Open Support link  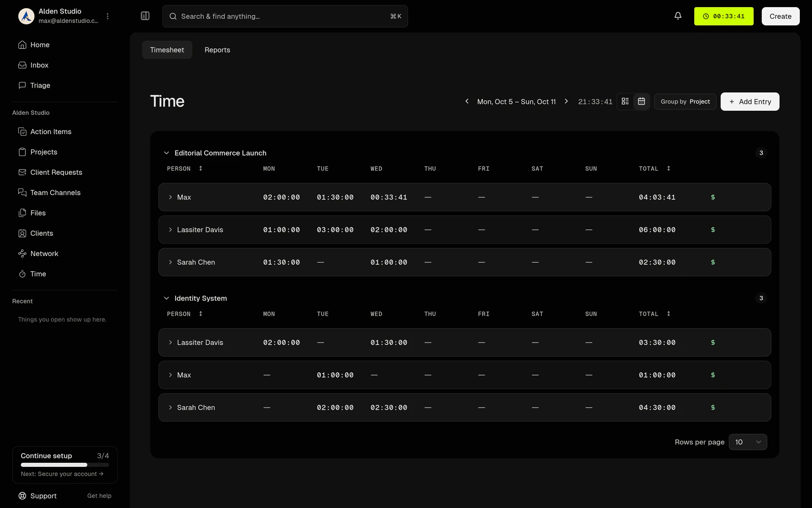tap(38, 496)
